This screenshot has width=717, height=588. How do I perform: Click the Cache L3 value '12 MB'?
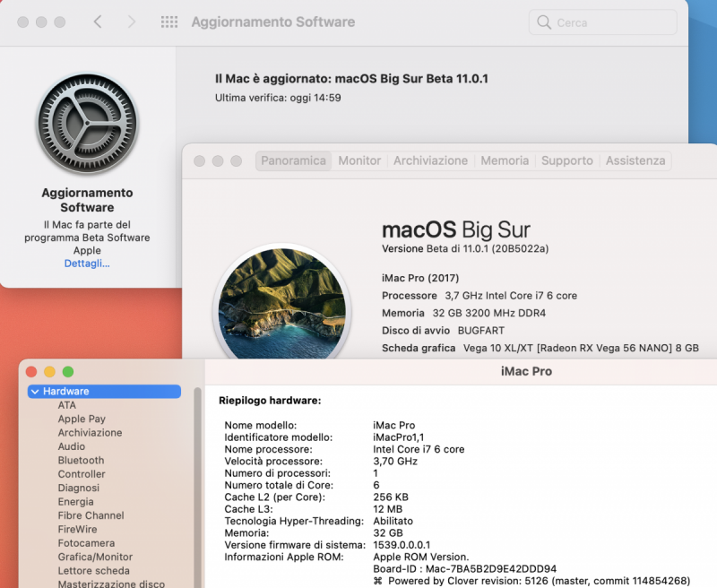(x=387, y=509)
